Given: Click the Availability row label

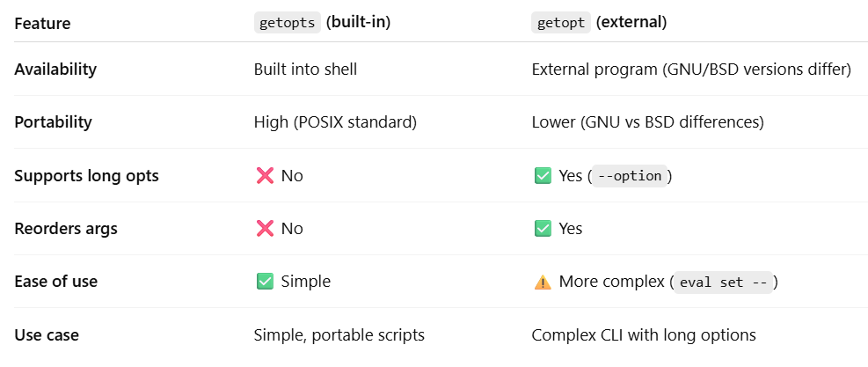Looking at the screenshot, I should click(55, 70).
